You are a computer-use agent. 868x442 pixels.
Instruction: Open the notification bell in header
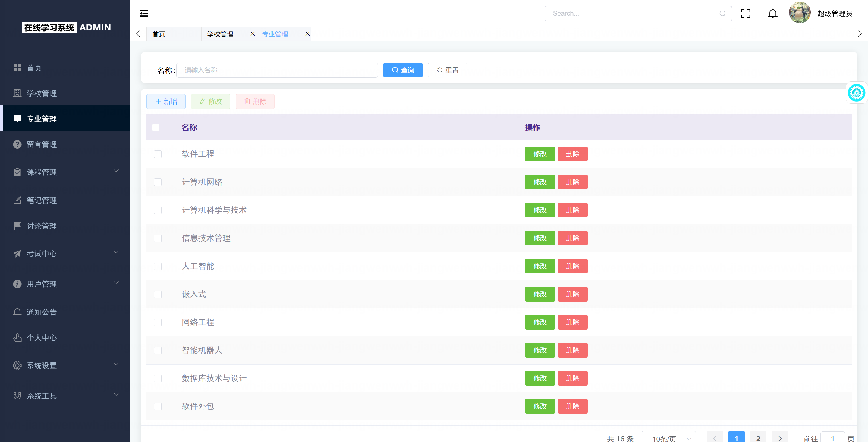pos(772,14)
